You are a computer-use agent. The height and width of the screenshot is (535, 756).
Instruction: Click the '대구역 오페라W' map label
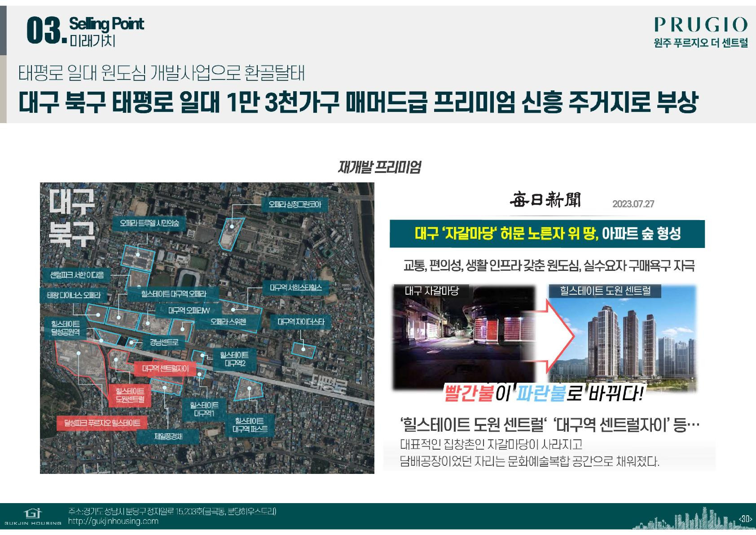pyautogui.click(x=189, y=310)
